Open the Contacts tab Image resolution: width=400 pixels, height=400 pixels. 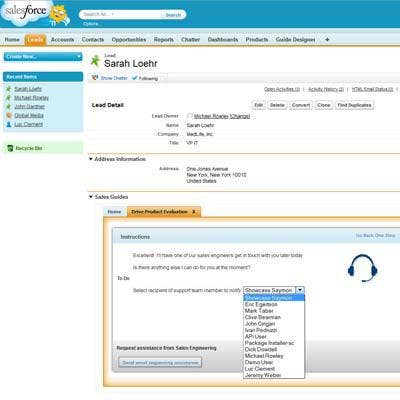click(93, 39)
